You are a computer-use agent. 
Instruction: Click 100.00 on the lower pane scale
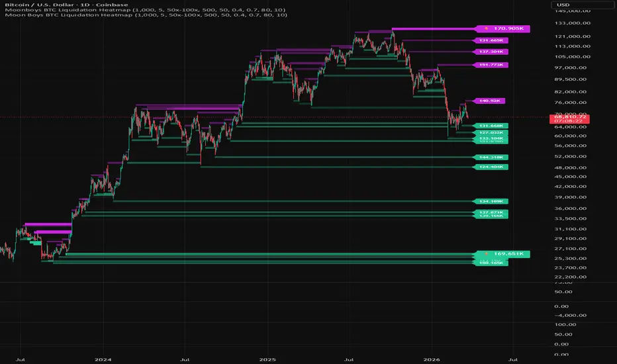(x=565, y=325)
